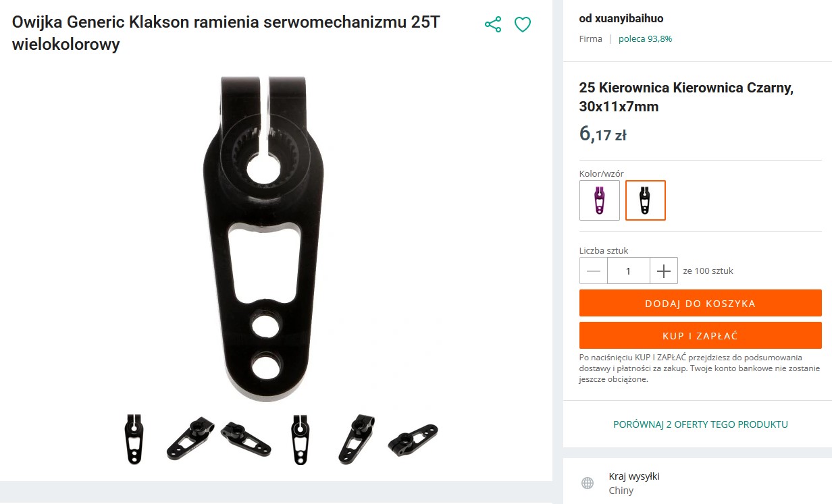Select the purple color variant swatch
This screenshot has height=504, width=832.
pyautogui.click(x=600, y=200)
